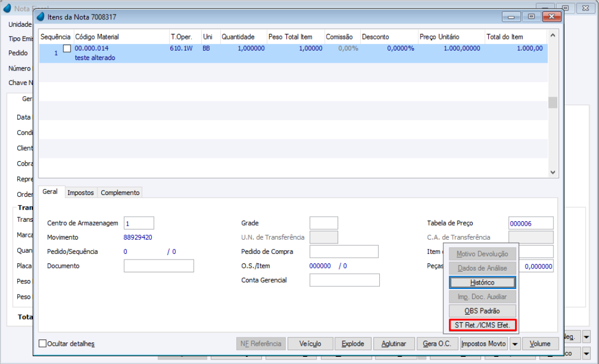Enable the Ocultar detalhes checkbox

click(43, 343)
